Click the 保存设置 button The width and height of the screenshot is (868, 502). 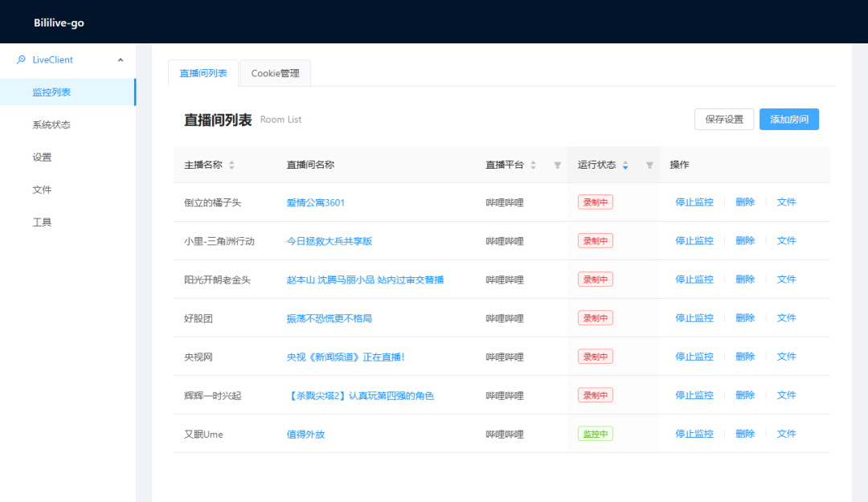pos(723,119)
